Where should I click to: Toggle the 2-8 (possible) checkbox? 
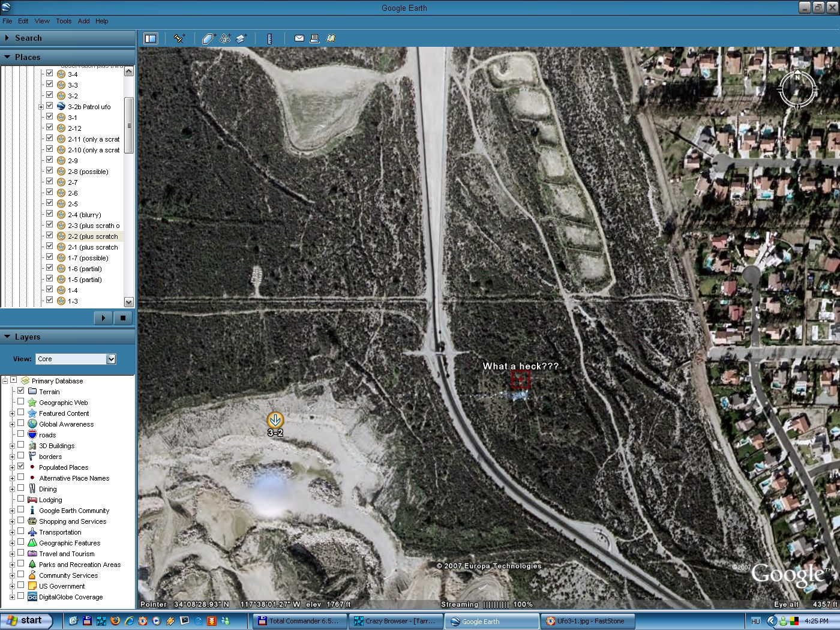click(50, 171)
